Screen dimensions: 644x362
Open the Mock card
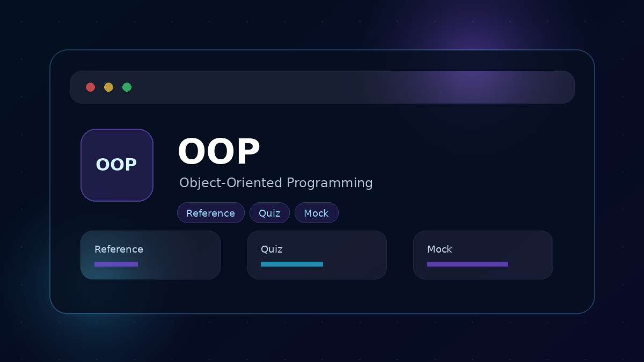coord(483,255)
